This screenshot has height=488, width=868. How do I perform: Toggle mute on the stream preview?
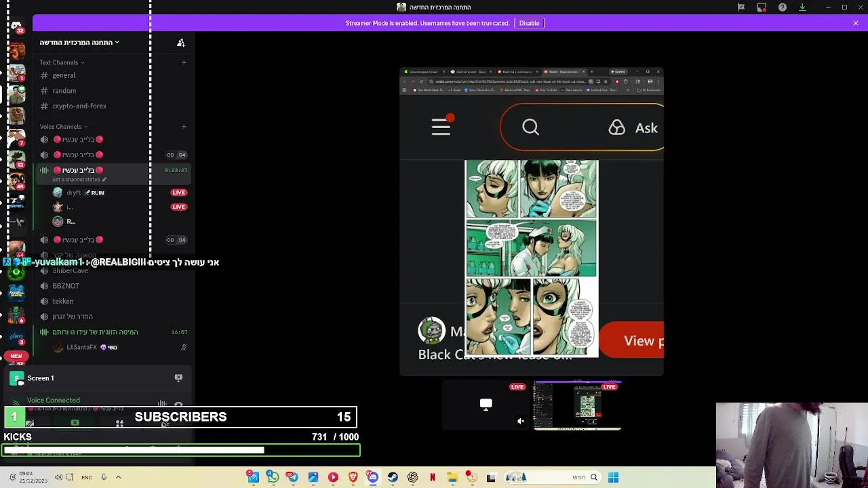click(521, 421)
